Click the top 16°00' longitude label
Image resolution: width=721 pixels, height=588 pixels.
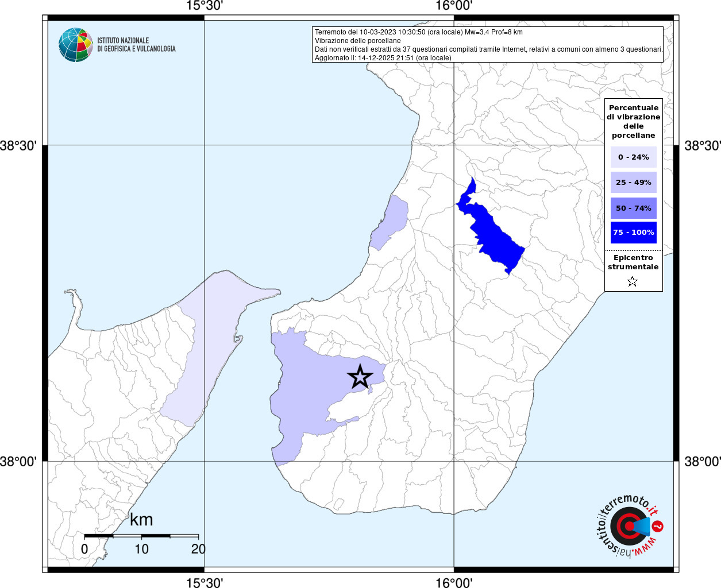[x=454, y=6]
